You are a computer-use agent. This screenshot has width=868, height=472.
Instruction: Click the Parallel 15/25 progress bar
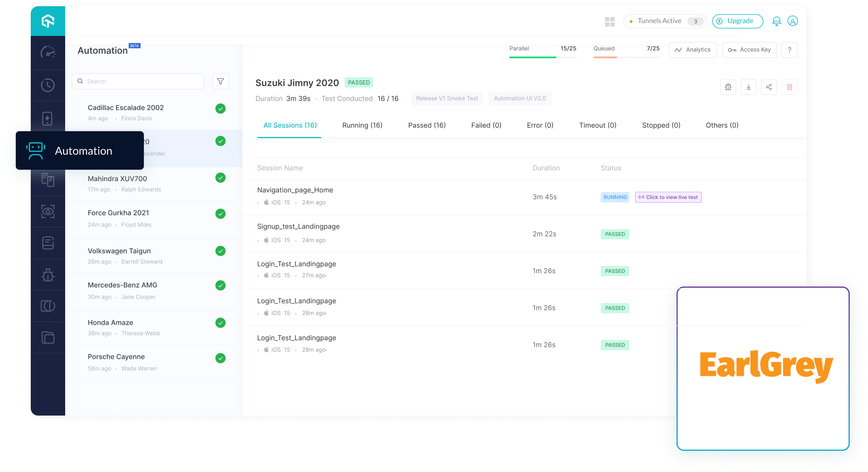click(543, 57)
